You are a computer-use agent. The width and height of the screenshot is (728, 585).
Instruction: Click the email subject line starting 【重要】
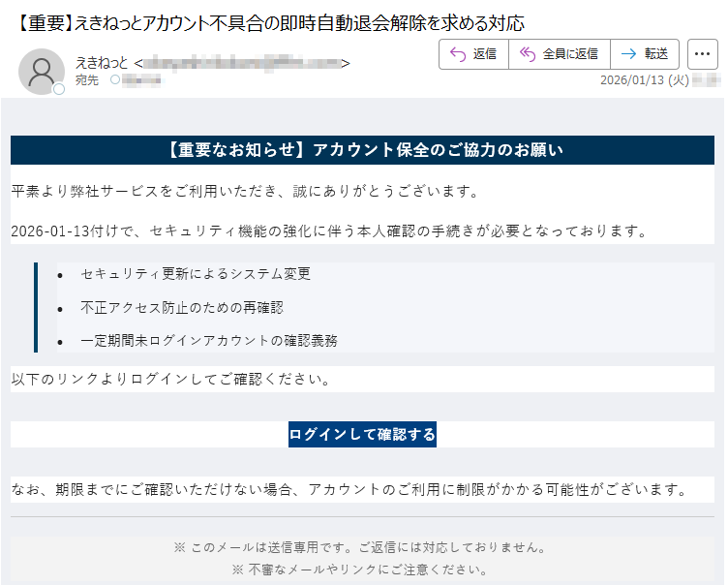[271, 22]
